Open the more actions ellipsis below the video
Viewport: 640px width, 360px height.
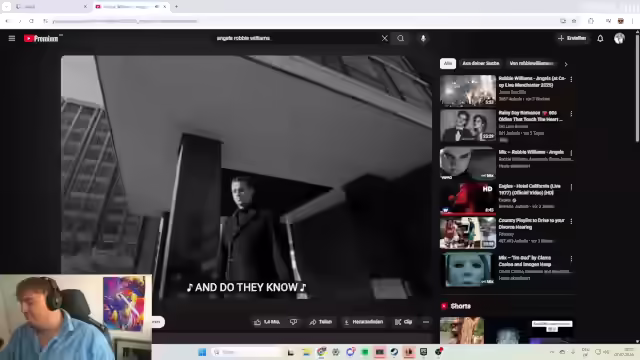pos(426,322)
